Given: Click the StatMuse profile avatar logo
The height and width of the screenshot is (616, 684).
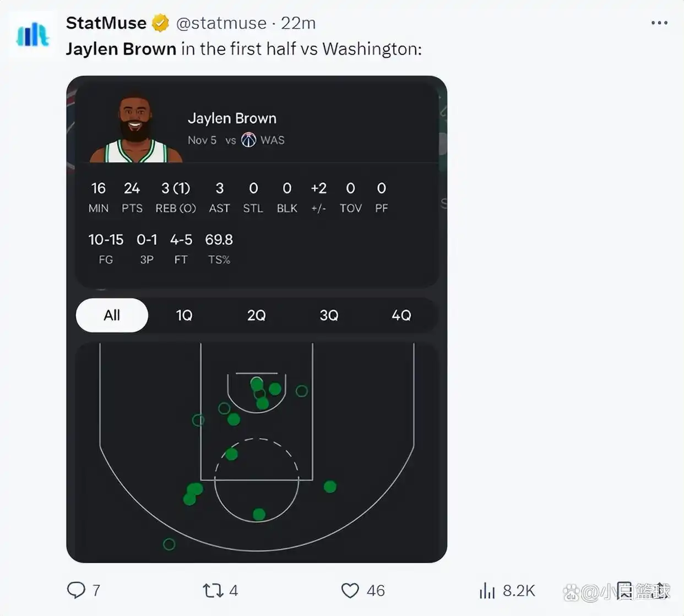Looking at the screenshot, I should pos(33,34).
